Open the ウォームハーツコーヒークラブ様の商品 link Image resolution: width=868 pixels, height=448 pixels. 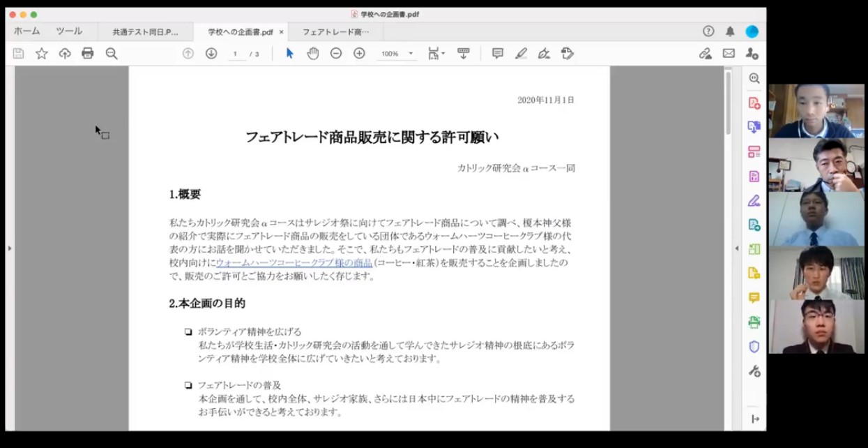(294, 263)
